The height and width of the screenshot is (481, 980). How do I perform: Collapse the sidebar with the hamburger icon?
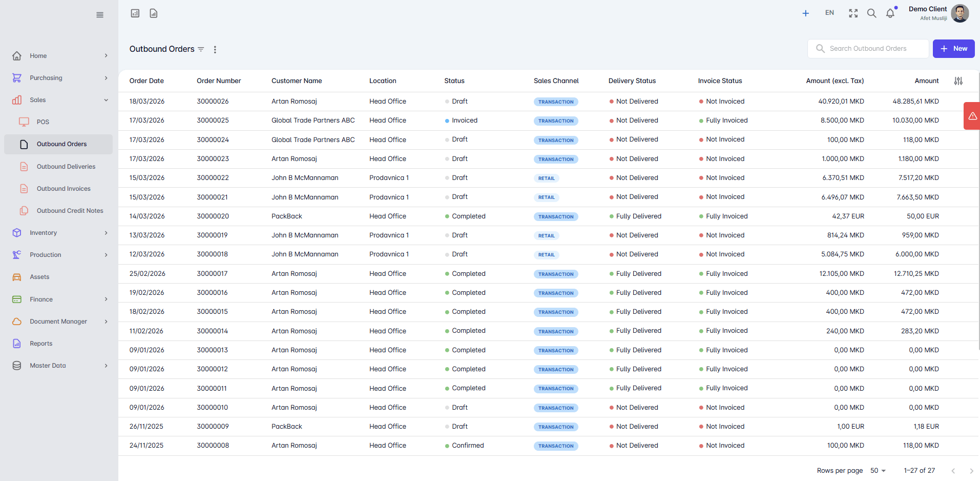click(100, 15)
